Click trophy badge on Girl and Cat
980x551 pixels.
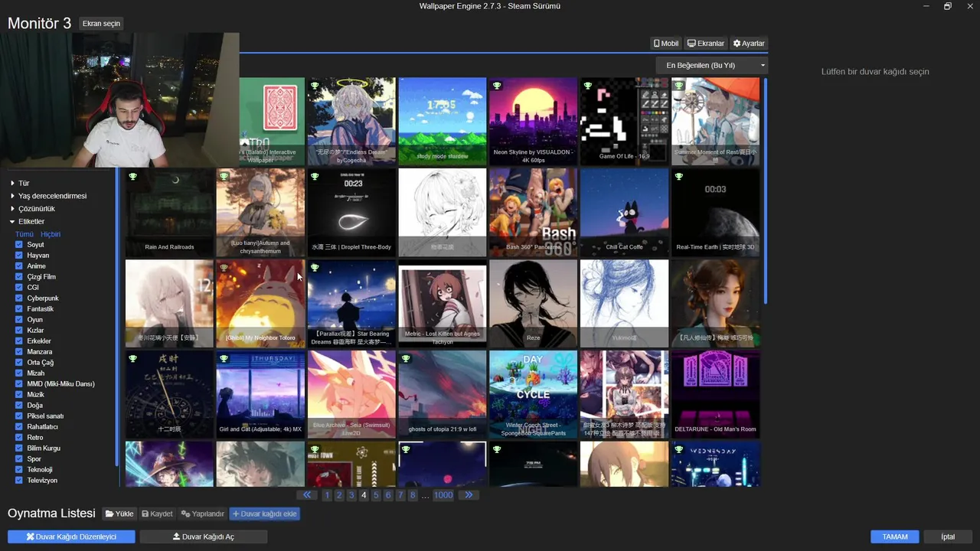[224, 359]
